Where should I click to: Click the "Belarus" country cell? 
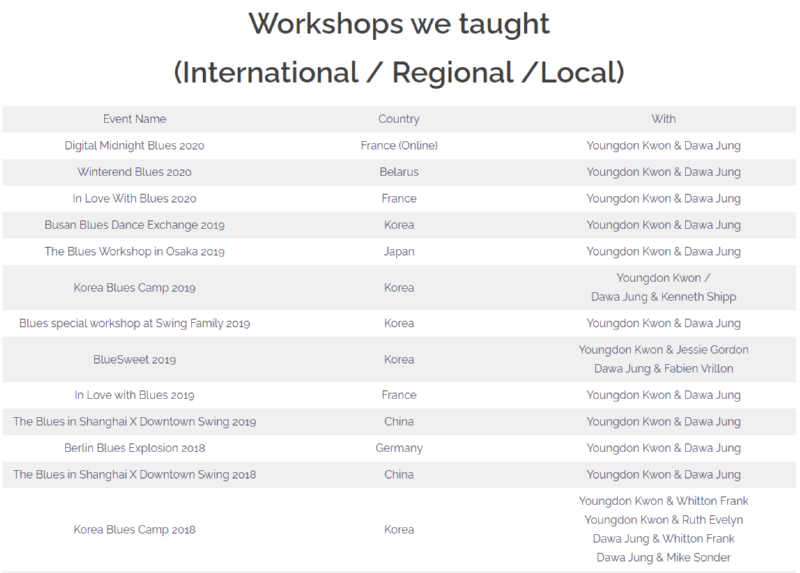pyautogui.click(x=399, y=172)
